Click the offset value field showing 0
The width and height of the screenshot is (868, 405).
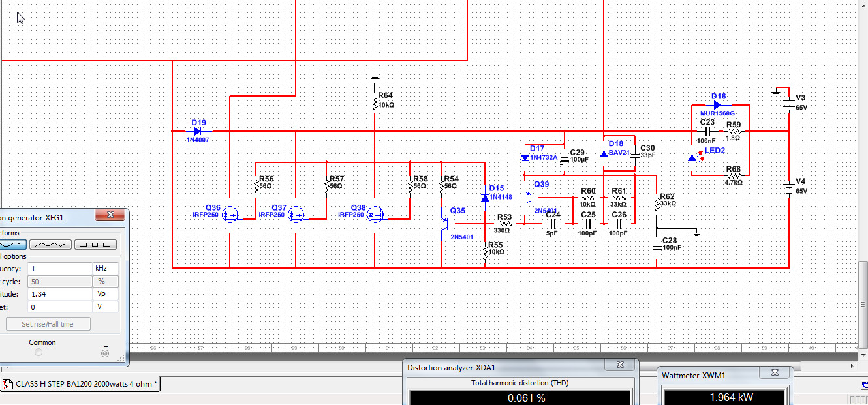coord(59,307)
